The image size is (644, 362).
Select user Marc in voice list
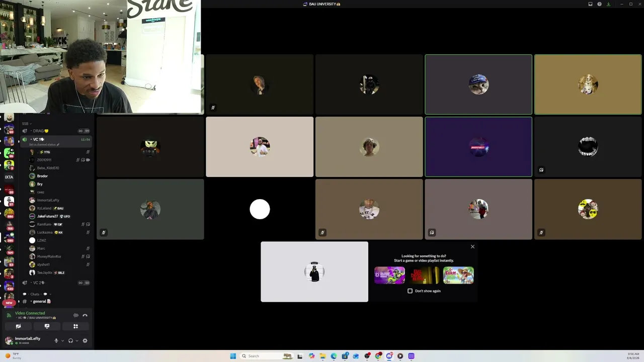coord(59,248)
